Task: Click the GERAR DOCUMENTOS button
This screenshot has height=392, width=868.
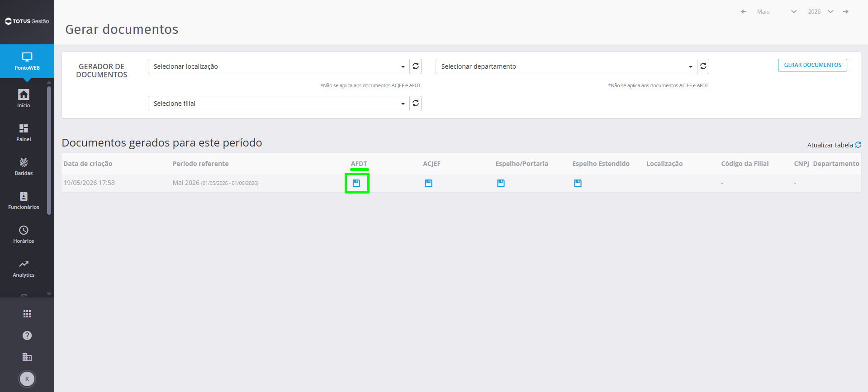Action: pyautogui.click(x=812, y=65)
